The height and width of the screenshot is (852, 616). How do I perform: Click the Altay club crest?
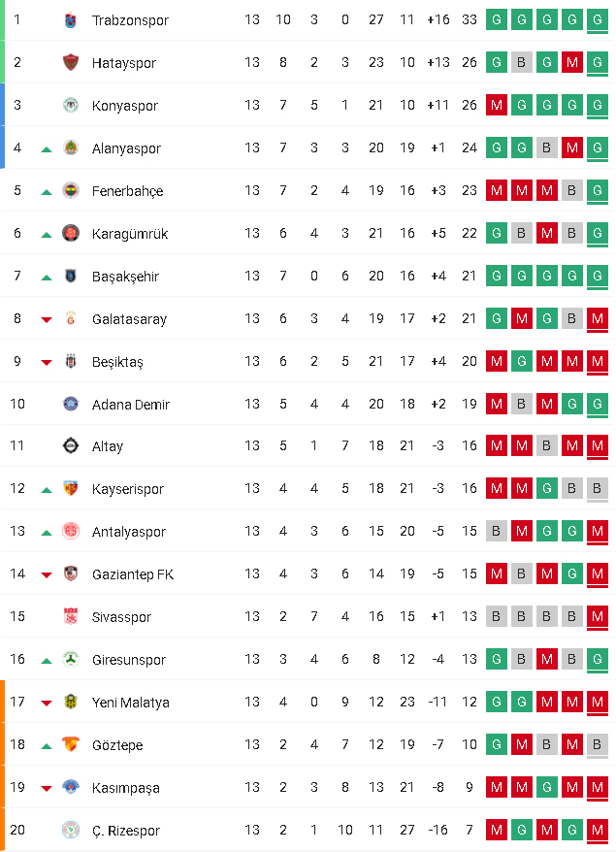coord(70,446)
